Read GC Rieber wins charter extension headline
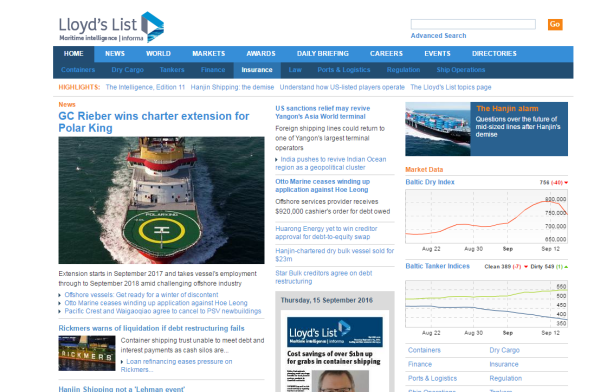The height and width of the screenshot is (392, 600). 154,122
